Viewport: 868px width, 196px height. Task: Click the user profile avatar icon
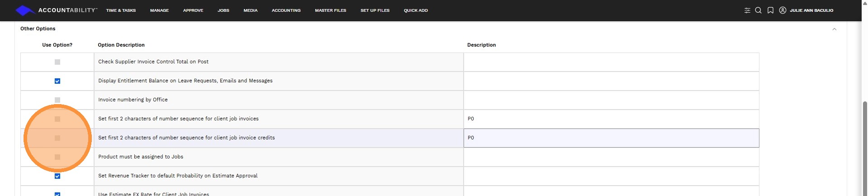(x=783, y=10)
